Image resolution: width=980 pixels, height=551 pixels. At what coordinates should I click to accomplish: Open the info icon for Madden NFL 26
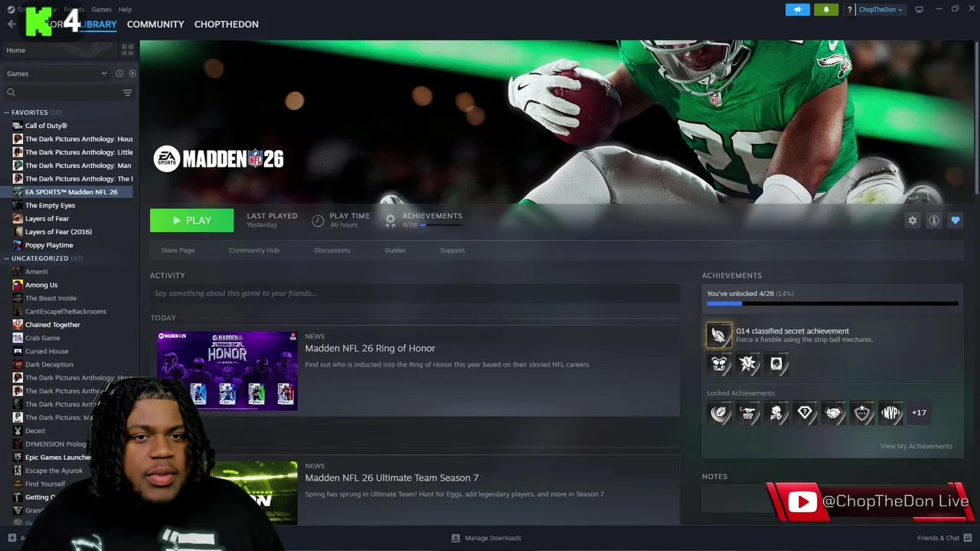tap(933, 220)
